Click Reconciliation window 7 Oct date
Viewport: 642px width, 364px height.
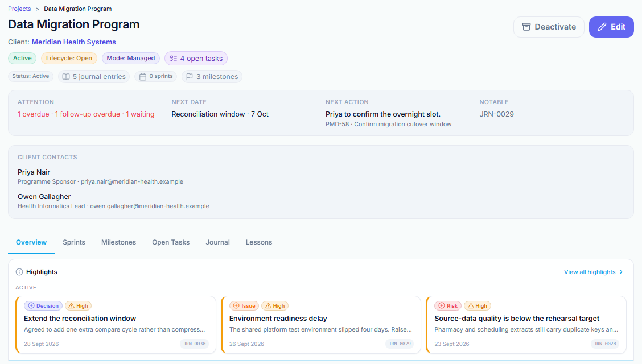coord(220,114)
